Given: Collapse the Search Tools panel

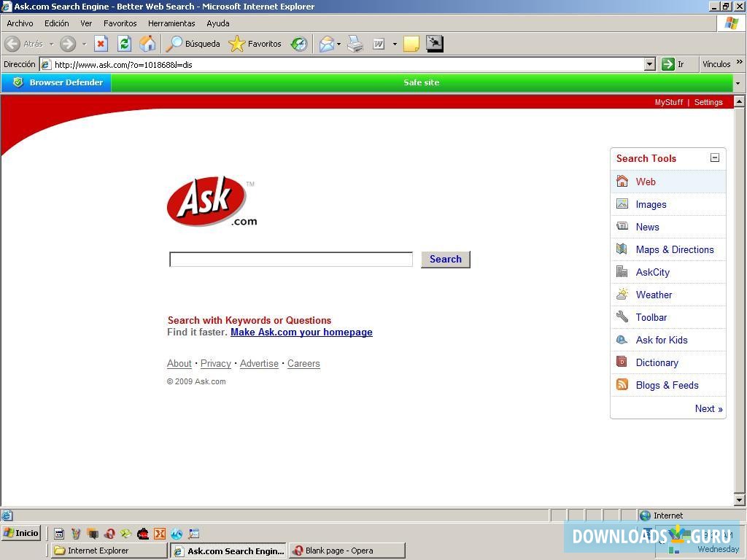Looking at the screenshot, I should [x=715, y=157].
